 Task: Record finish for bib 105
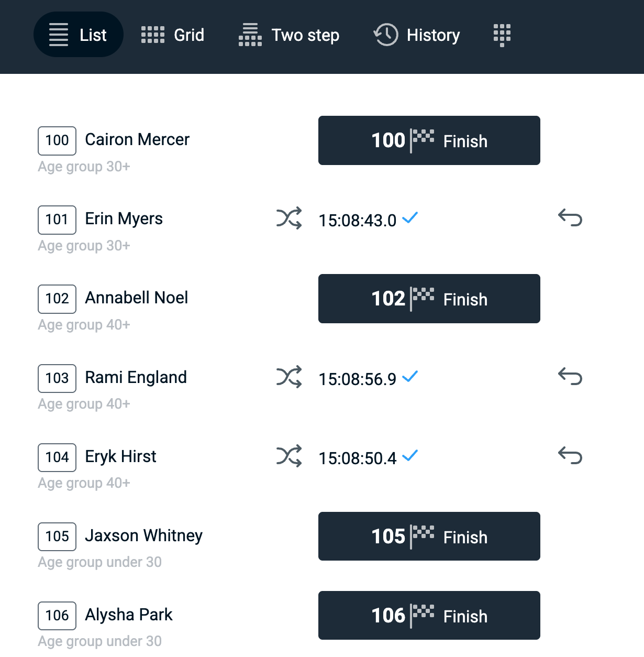click(x=429, y=536)
